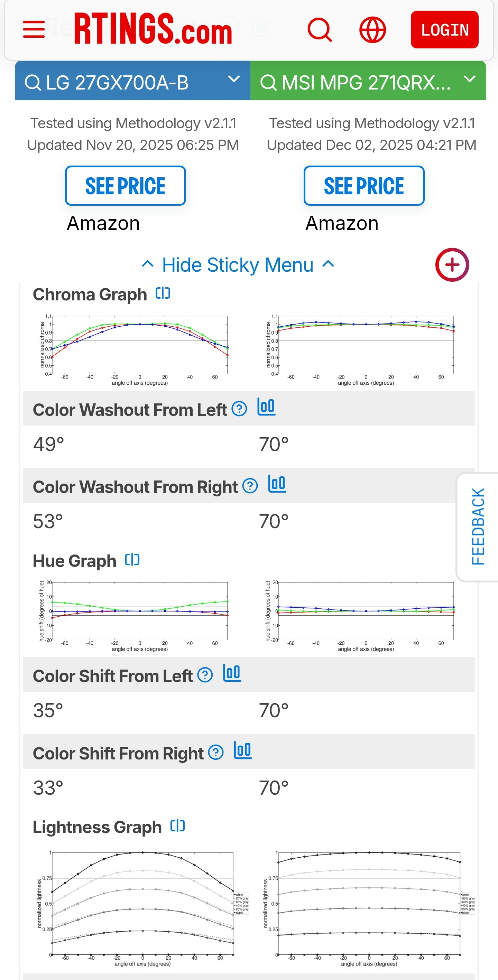This screenshot has width=498, height=980.
Task: Toggle Lightness Graph side-by-side compare view
Action: [177, 826]
